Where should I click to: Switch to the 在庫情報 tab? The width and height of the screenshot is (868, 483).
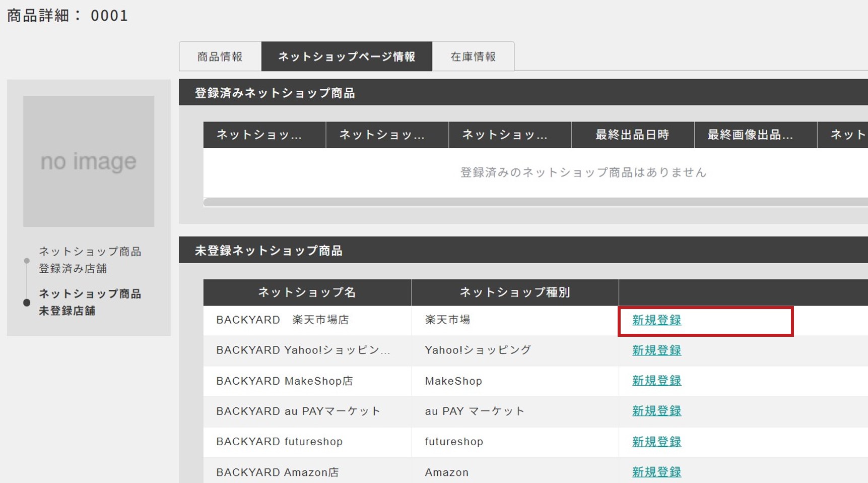point(473,56)
